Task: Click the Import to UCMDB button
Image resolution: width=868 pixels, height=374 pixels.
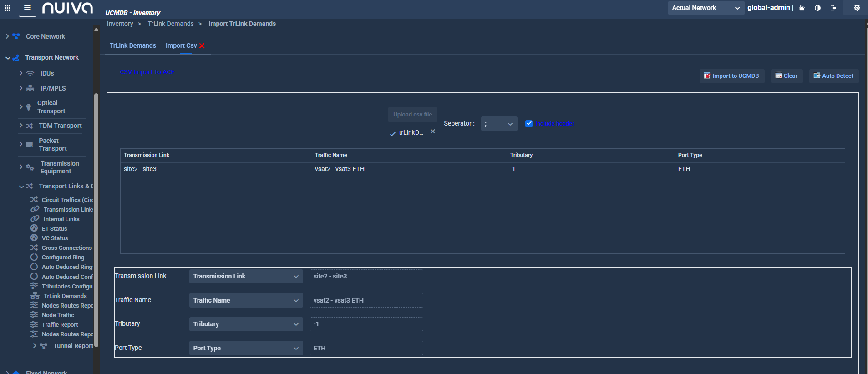Action: point(731,76)
